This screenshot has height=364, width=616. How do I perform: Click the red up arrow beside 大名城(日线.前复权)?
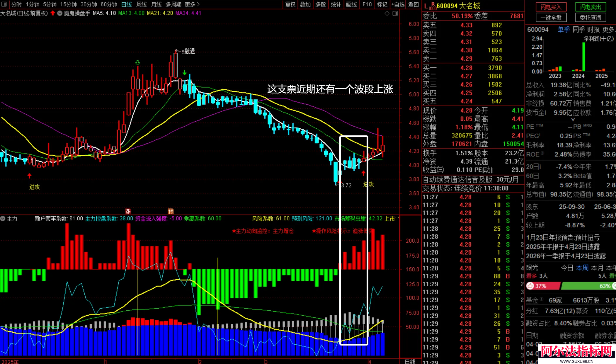53,13
